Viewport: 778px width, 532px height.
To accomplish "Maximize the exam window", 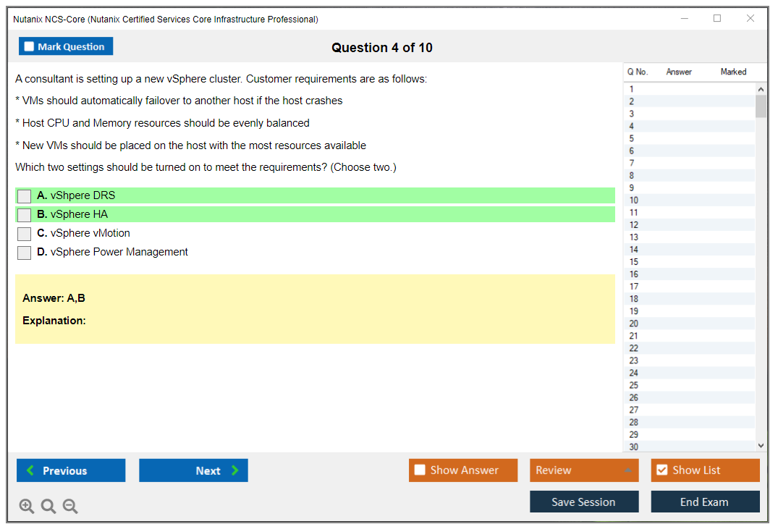I will pyautogui.click(x=717, y=19).
